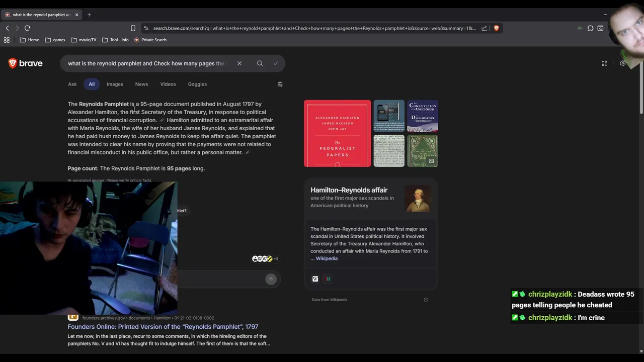Click the bold 'Page count' label

pos(83,168)
